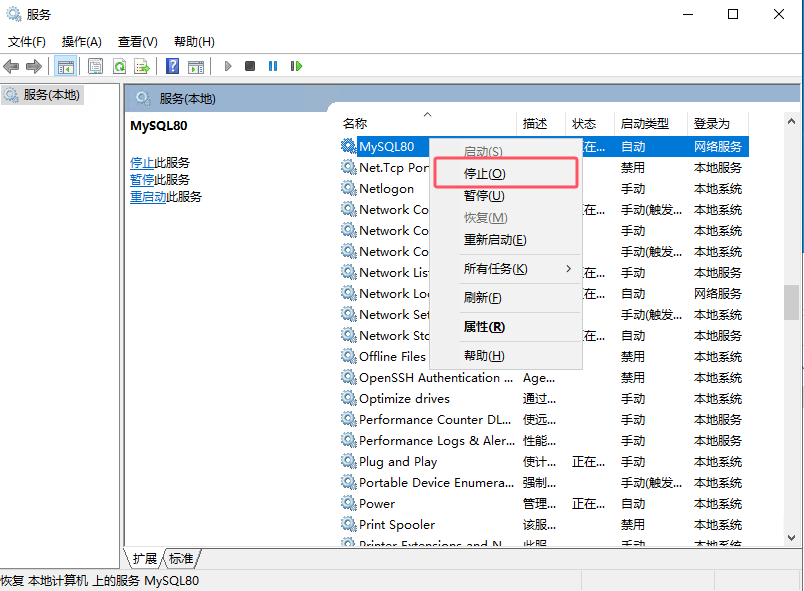Open Help via blue question-mark icon
The width and height of the screenshot is (804, 591).
tap(172, 66)
